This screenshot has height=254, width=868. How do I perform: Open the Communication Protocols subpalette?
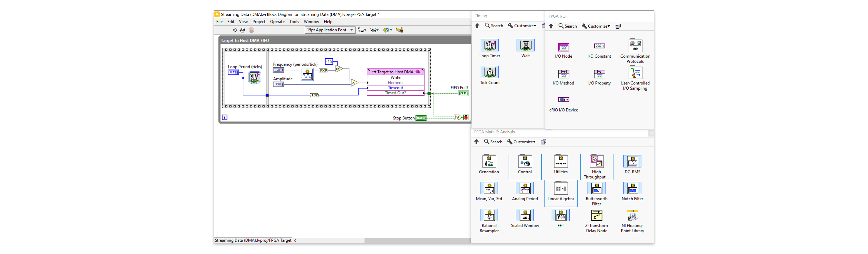[635, 45]
